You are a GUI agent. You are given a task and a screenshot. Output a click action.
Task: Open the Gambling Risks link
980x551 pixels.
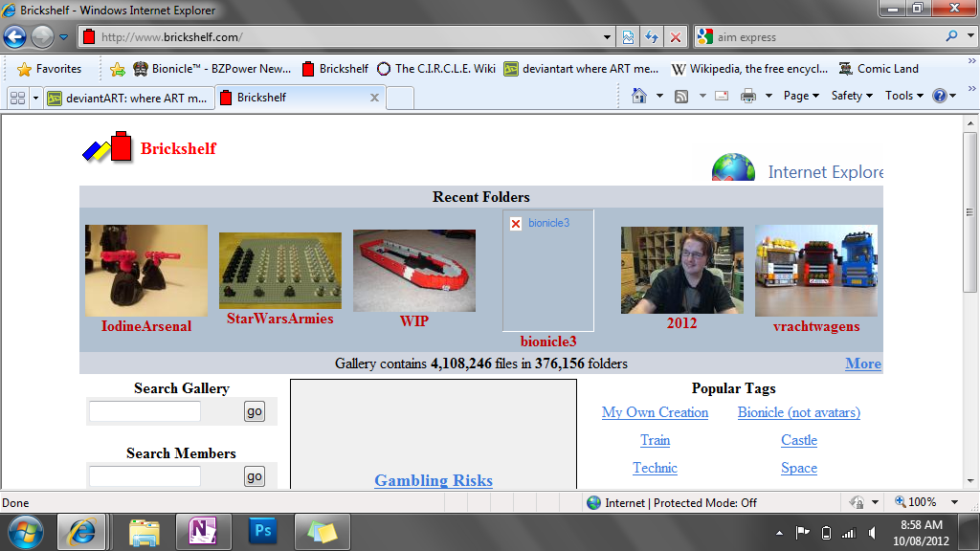(434, 480)
